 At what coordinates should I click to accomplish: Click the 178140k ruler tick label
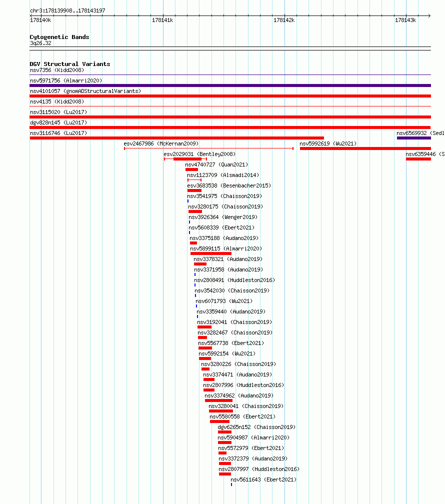(40, 20)
